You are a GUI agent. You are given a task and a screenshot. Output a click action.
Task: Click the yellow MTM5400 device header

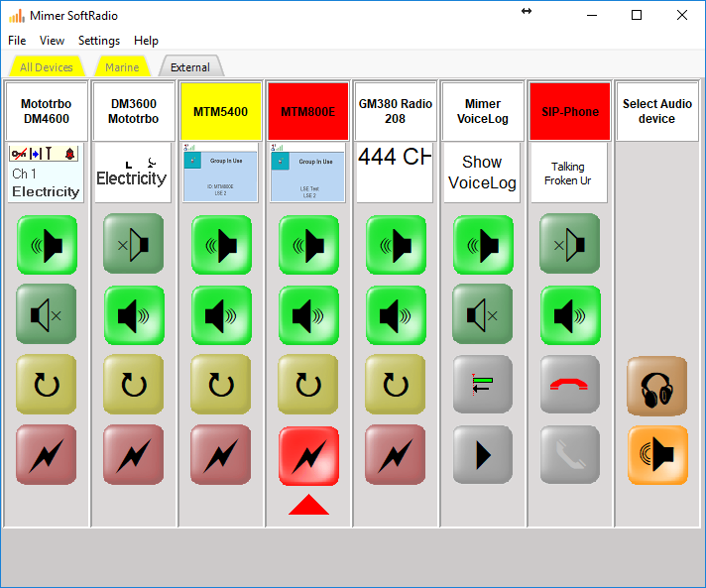[x=220, y=112]
